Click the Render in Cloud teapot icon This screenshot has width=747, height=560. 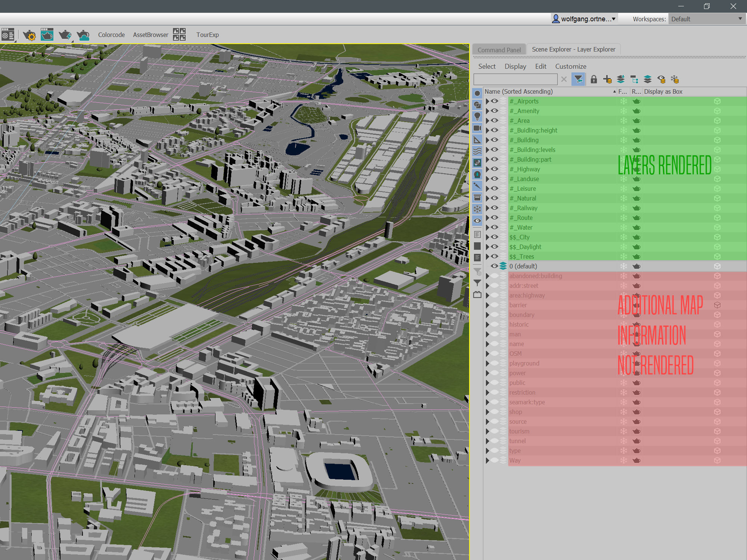[x=83, y=35]
